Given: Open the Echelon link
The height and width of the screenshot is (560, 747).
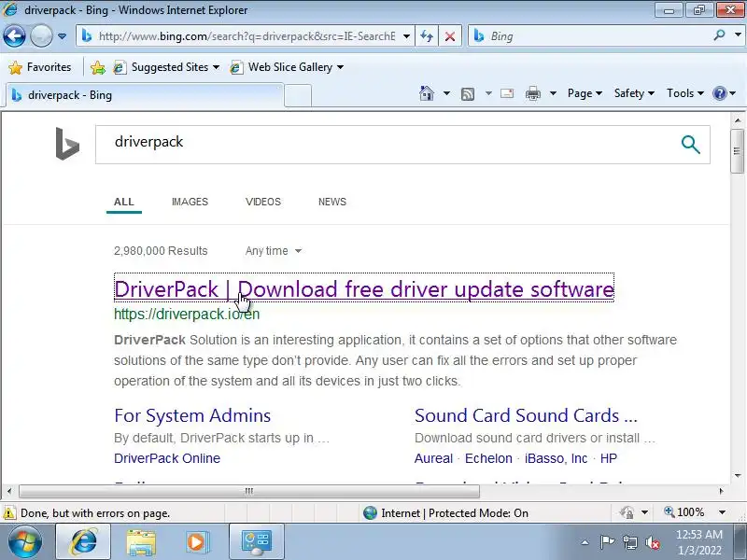Looking at the screenshot, I should 488,458.
